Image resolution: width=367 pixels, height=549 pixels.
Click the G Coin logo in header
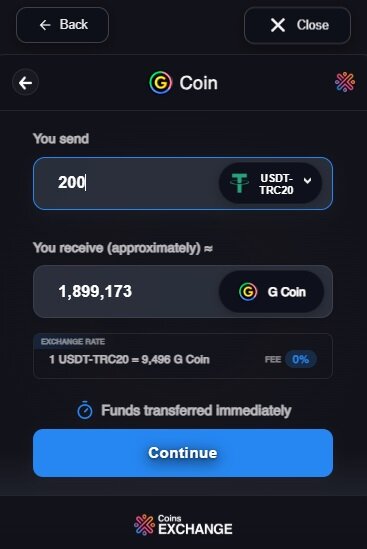(x=161, y=83)
